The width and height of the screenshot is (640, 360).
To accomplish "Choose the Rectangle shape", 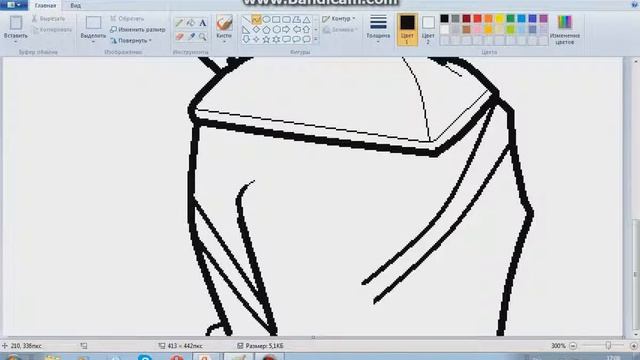I will (x=276, y=20).
